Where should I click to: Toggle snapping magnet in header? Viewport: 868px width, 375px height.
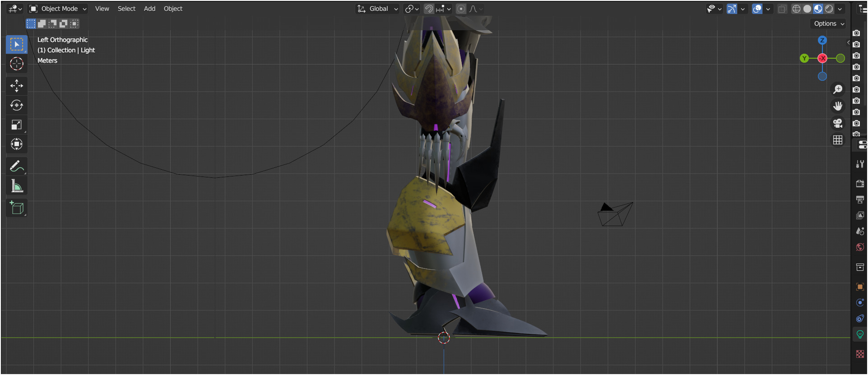(x=429, y=9)
